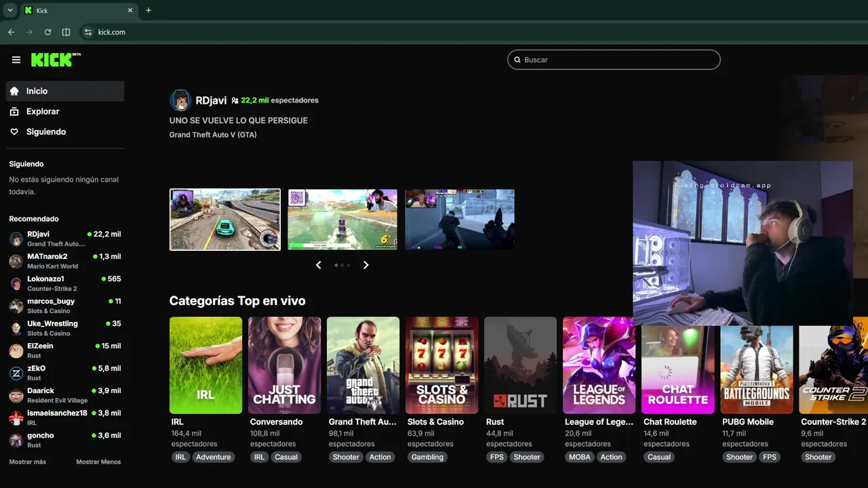Image resolution: width=868 pixels, height=488 pixels.
Task: Click goncho avatar in sidebar
Action: (x=16, y=440)
